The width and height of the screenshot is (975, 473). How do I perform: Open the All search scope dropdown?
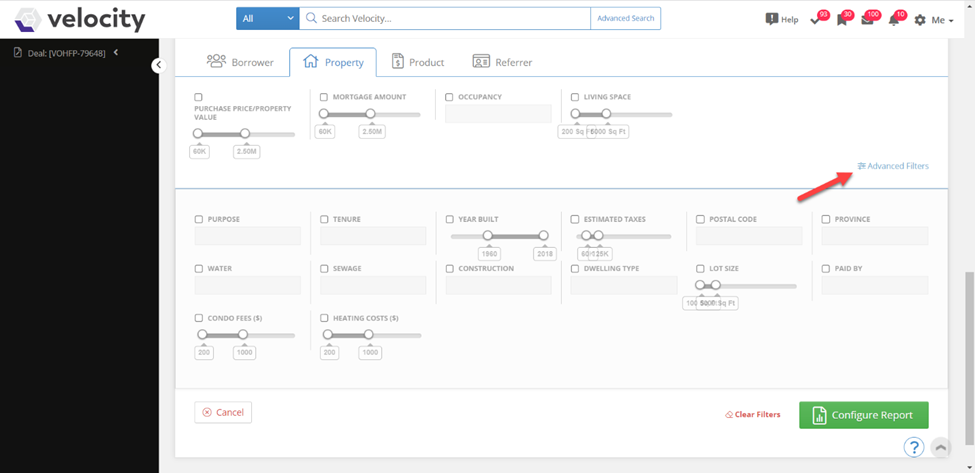[x=267, y=19]
